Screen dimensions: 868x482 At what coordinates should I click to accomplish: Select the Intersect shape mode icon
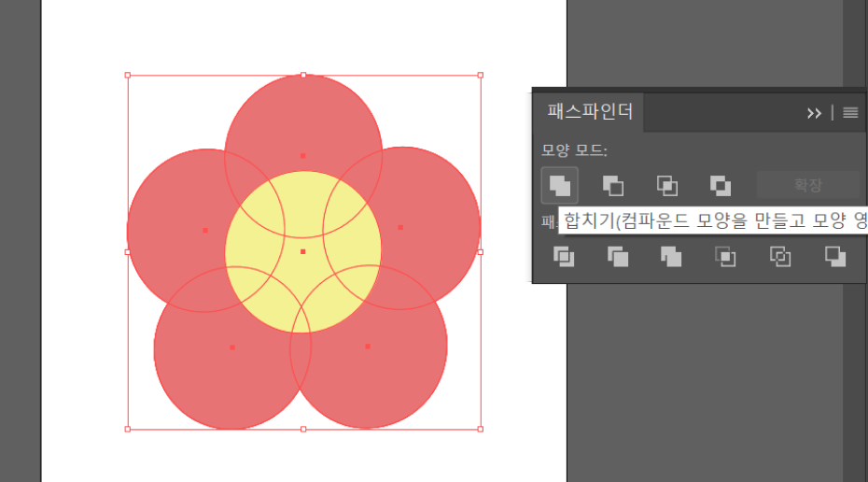click(x=667, y=185)
